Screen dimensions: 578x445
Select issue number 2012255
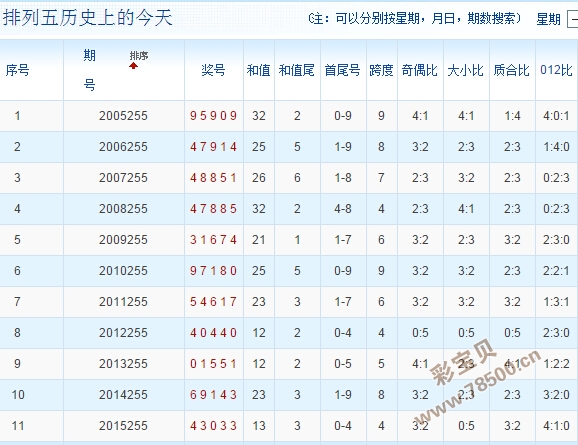pyautogui.click(x=123, y=333)
